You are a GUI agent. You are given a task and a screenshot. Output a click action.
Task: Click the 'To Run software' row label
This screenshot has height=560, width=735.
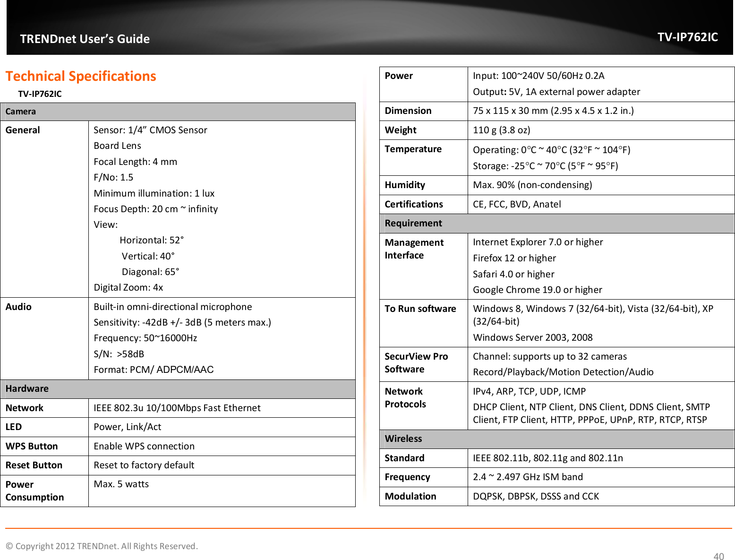click(x=420, y=309)
